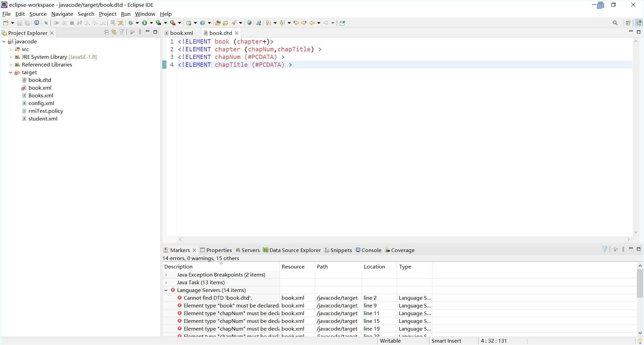Pin the current editor
The height and width of the screenshot is (345, 644).
(342, 23)
